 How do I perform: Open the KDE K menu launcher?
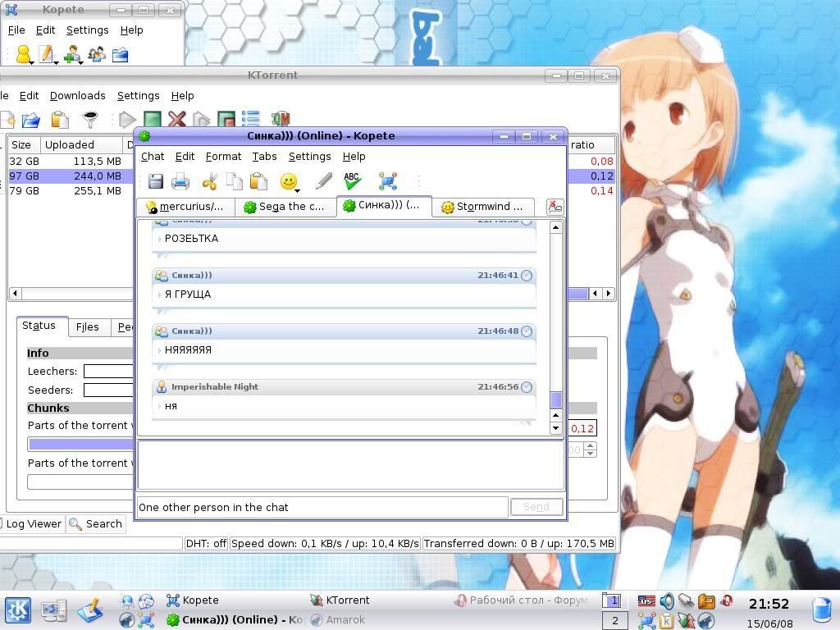(18, 611)
